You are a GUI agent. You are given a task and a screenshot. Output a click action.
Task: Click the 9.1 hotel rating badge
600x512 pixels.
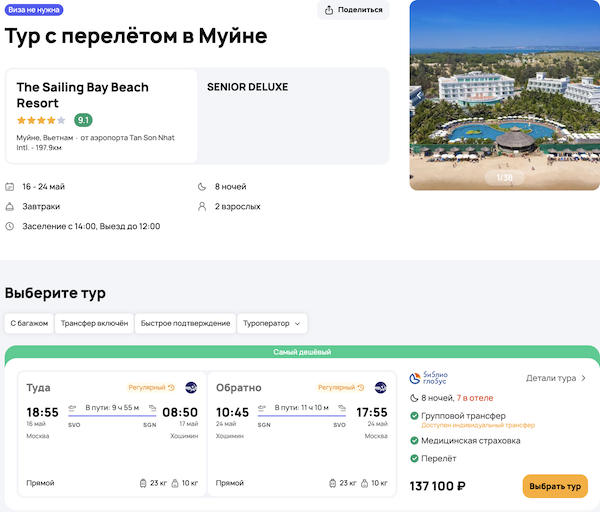point(83,120)
